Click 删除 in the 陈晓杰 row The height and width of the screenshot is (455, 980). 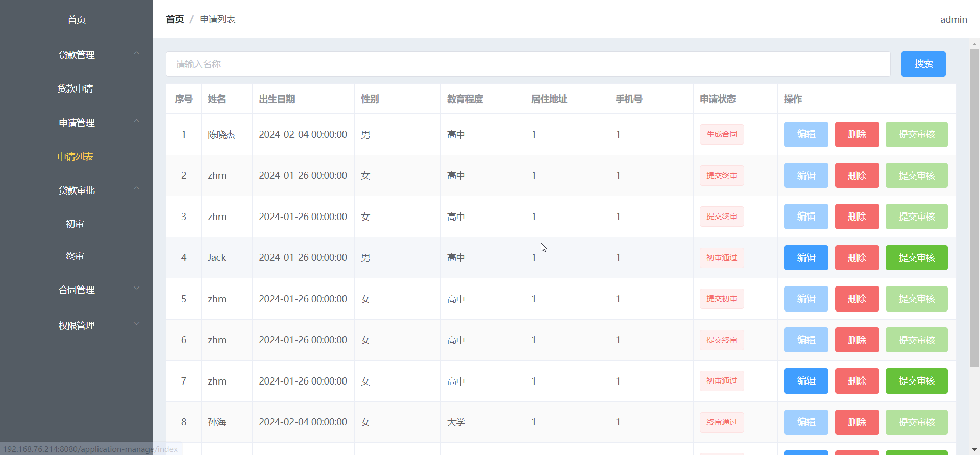pos(857,134)
